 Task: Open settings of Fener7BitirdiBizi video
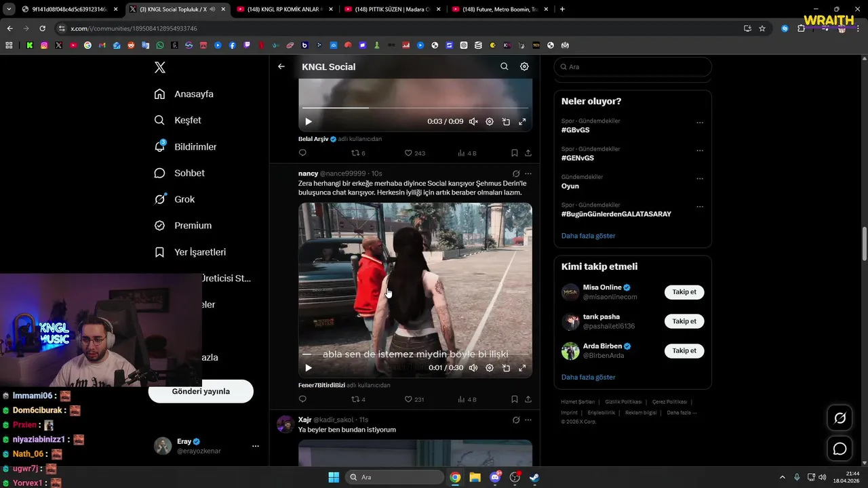(490, 367)
